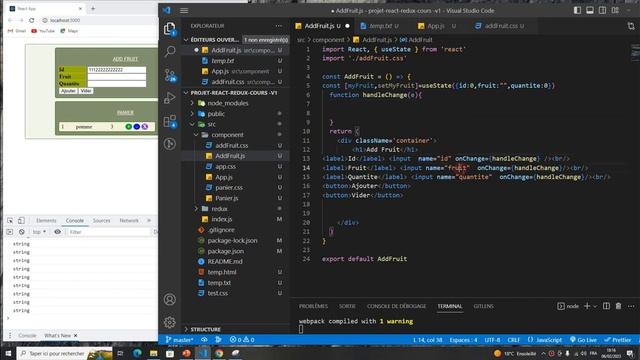The height and width of the screenshot is (360, 640).
Task: Toggle secondary side bar layout icon
Action: pyautogui.click(x=602, y=11)
